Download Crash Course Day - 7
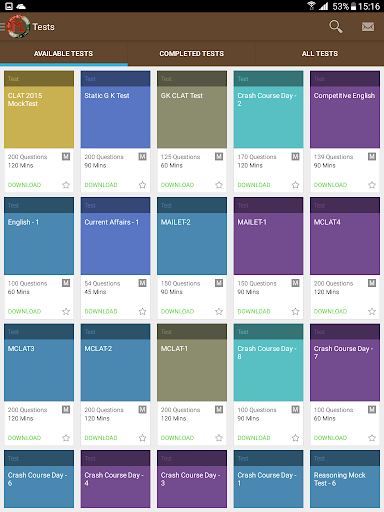Screen dimensions: 384x512 point(330,438)
